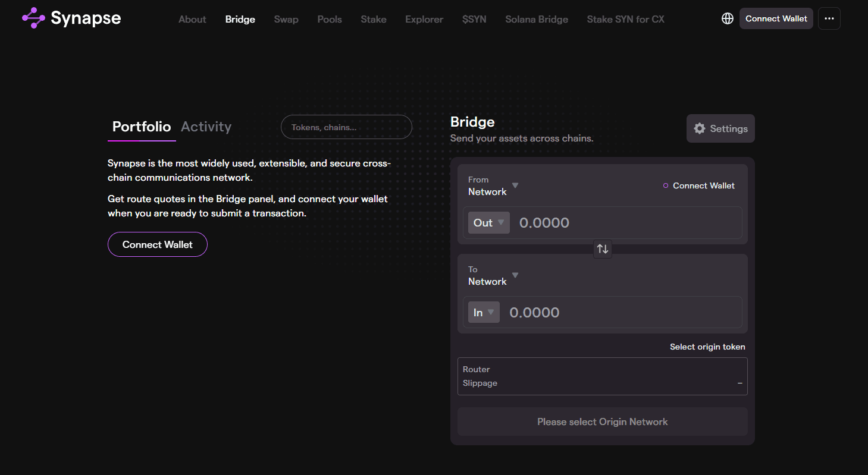Click the Synapse logo icon
The image size is (868, 475).
(x=33, y=18)
